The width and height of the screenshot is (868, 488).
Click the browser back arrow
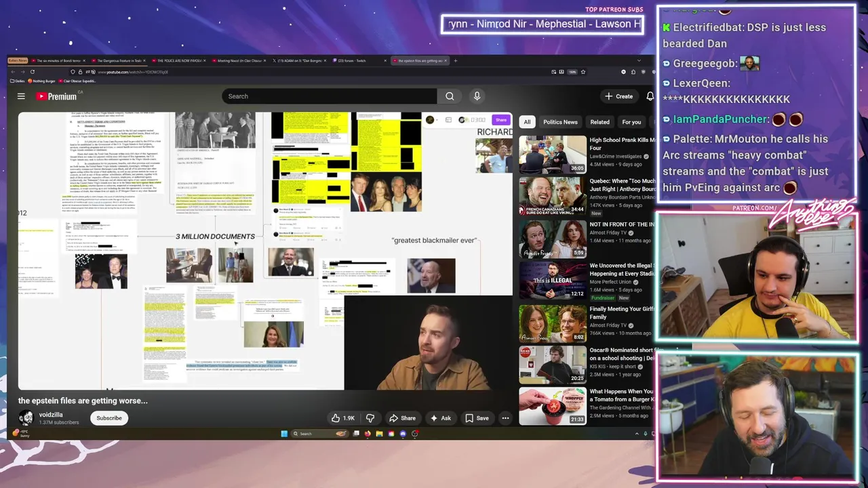pos(13,72)
